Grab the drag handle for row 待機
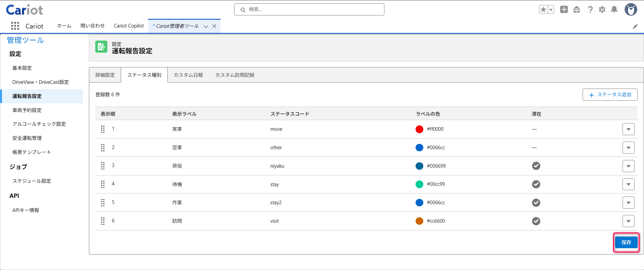644x270 pixels. click(x=103, y=184)
